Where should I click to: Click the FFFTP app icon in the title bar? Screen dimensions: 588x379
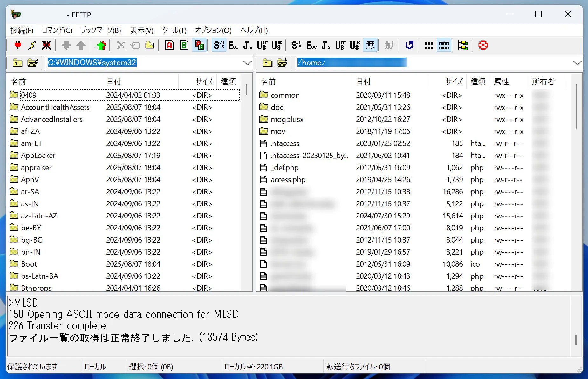coord(16,15)
